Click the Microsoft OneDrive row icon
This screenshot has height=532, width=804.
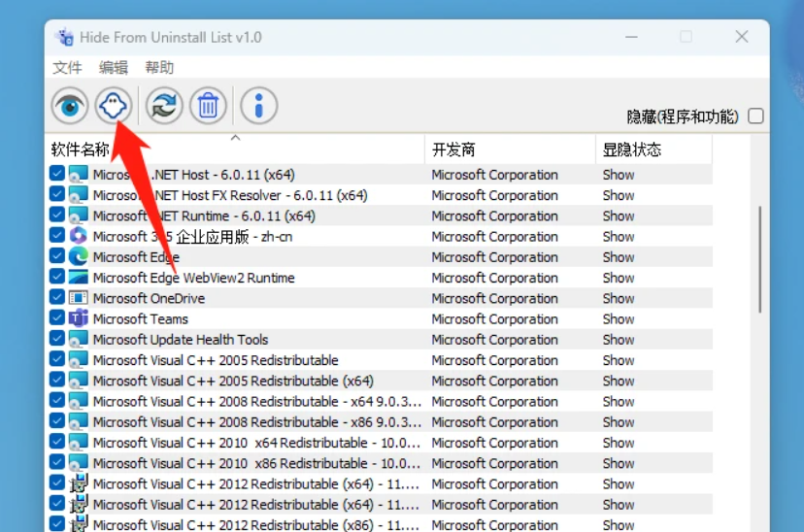pos(78,298)
